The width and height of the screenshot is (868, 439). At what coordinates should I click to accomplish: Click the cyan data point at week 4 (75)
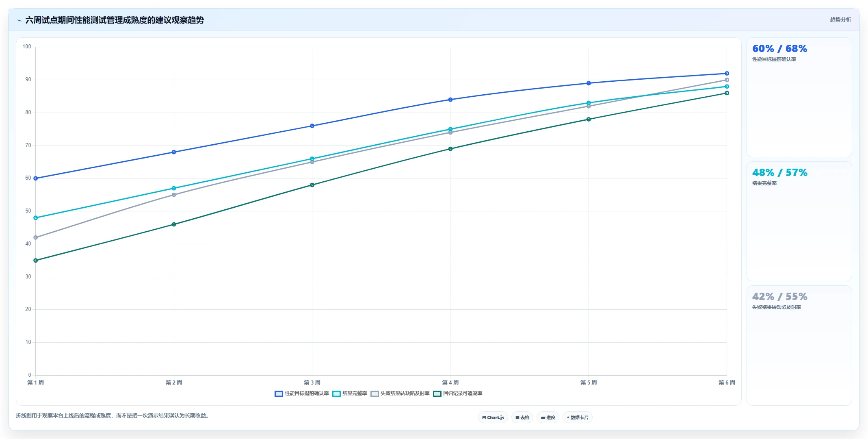click(450, 129)
